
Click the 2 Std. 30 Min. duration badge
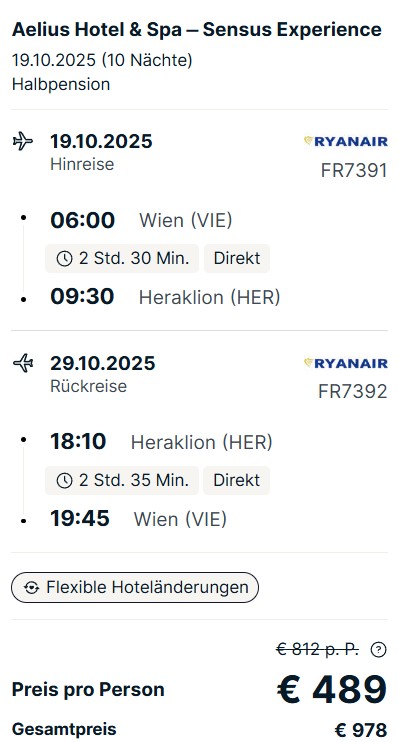pos(122,258)
